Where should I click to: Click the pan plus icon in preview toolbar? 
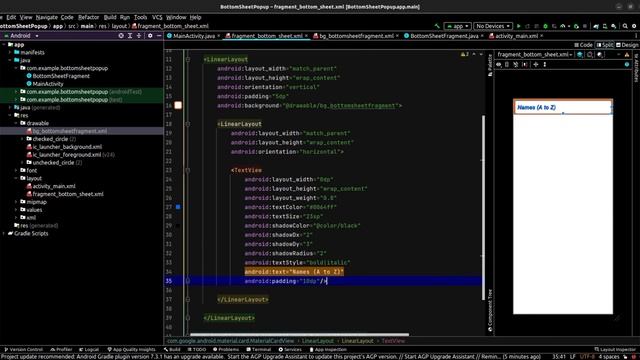[x=536, y=64]
